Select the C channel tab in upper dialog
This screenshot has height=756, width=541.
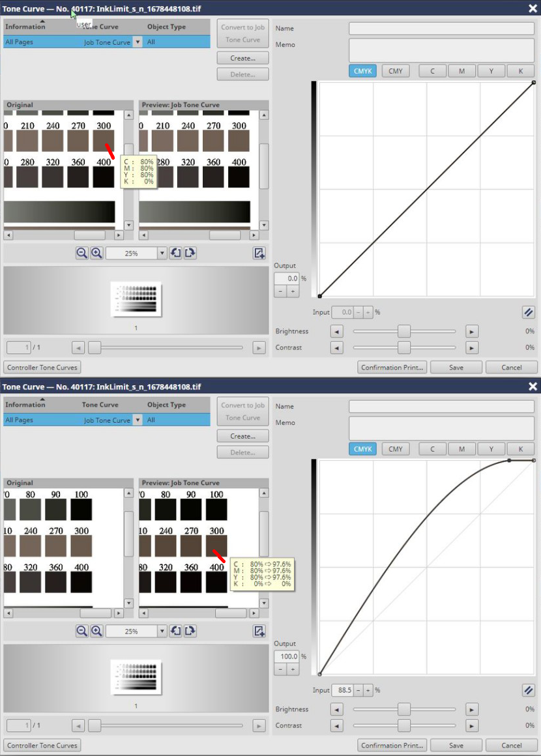(433, 71)
